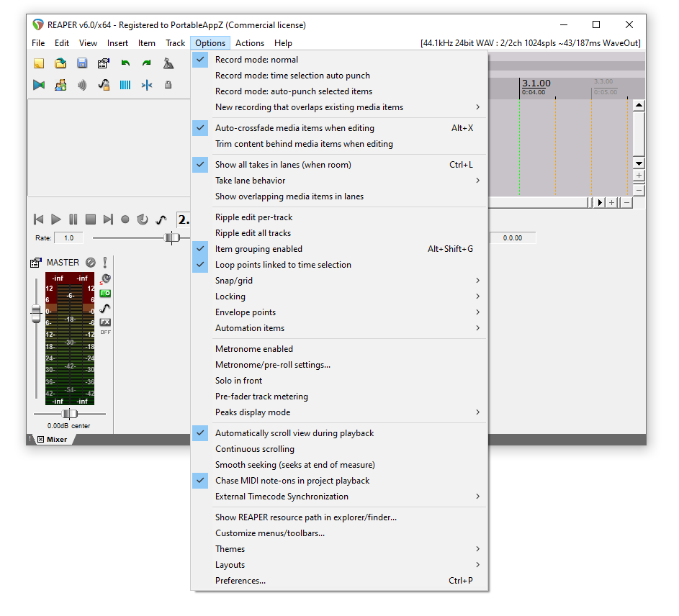679x616 pixels.
Task: Expand Themes submenu
Action: coord(339,549)
